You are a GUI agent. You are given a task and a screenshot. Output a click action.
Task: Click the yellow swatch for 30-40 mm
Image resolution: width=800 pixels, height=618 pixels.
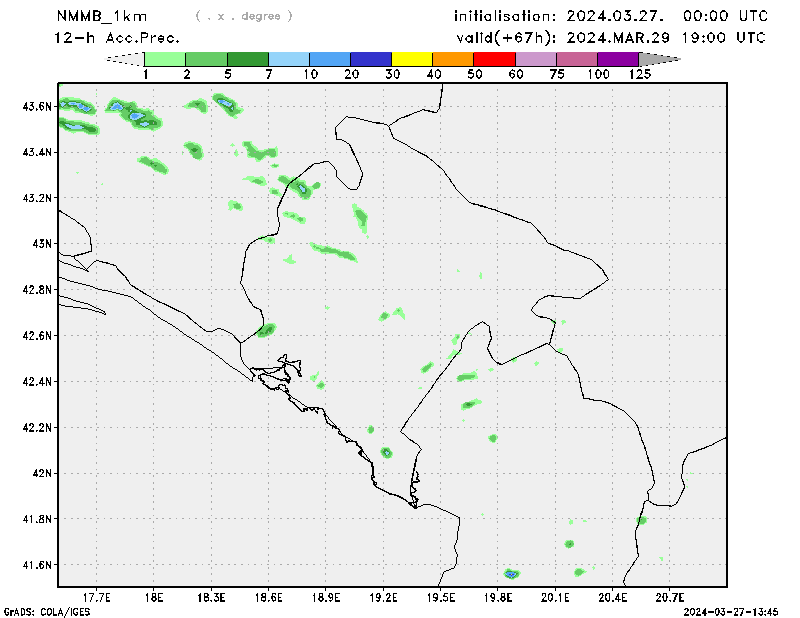pyautogui.click(x=412, y=59)
